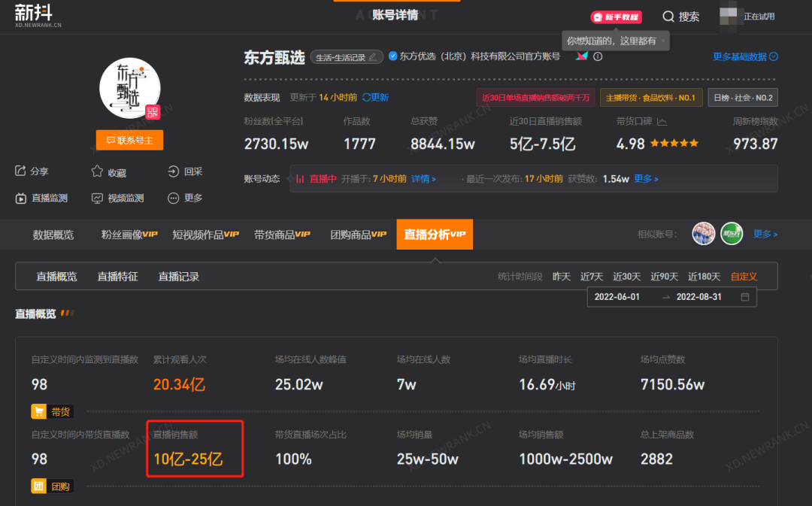Click the 联系号主 button
The image size is (812, 506).
pyautogui.click(x=129, y=140)
